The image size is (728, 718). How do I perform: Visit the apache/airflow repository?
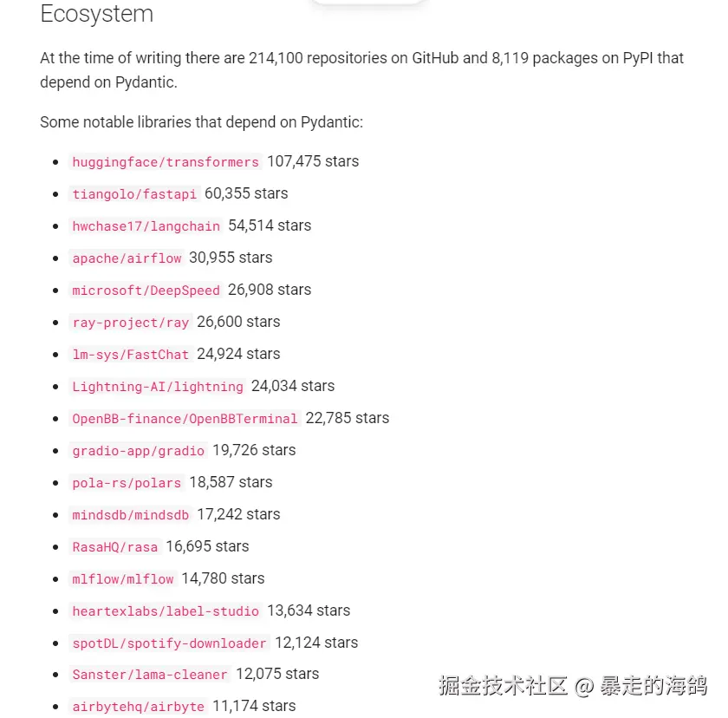pyautogui.click(x=127, y=258)
